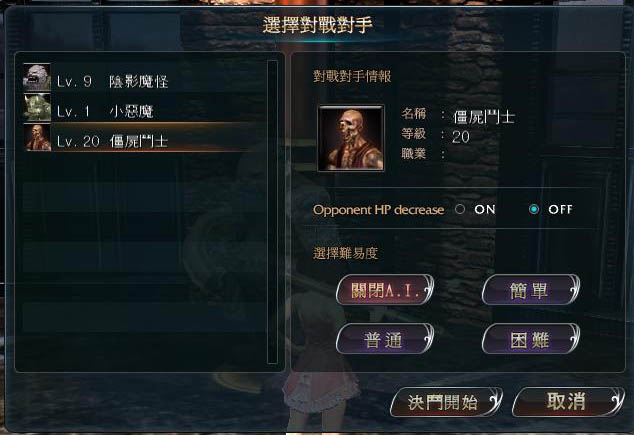Select the OFF radio for HP decrease
The image size is (634, 435).
tap(534, 209)
